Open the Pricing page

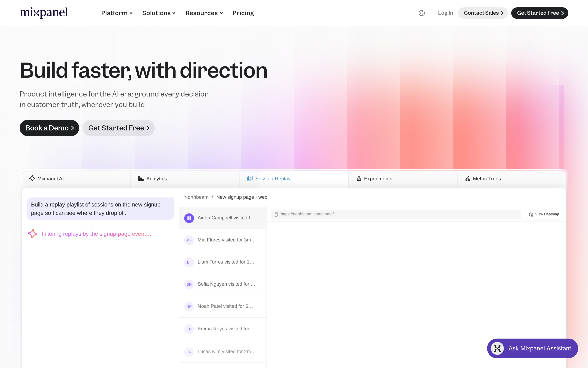tap(243, 13)
